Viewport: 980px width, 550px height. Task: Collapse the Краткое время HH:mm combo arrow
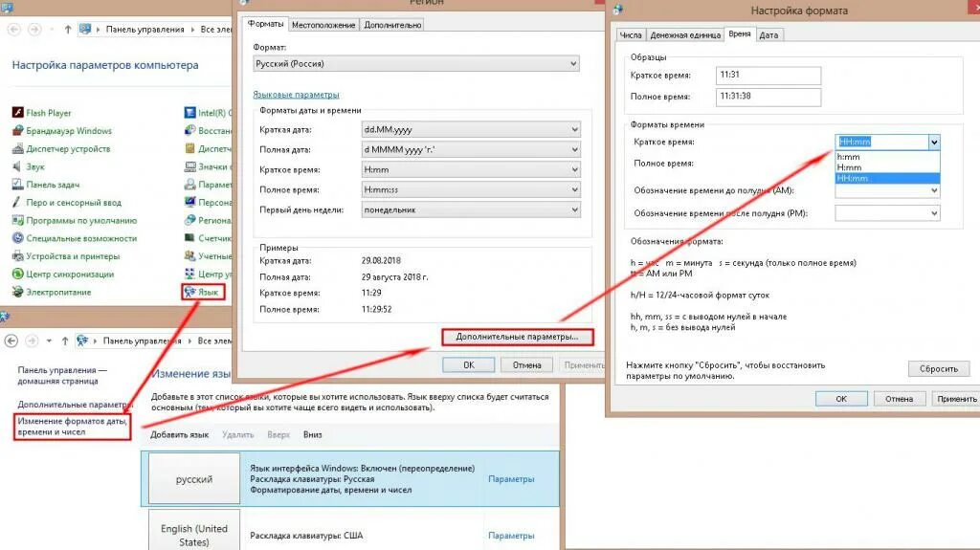(934, 143)
